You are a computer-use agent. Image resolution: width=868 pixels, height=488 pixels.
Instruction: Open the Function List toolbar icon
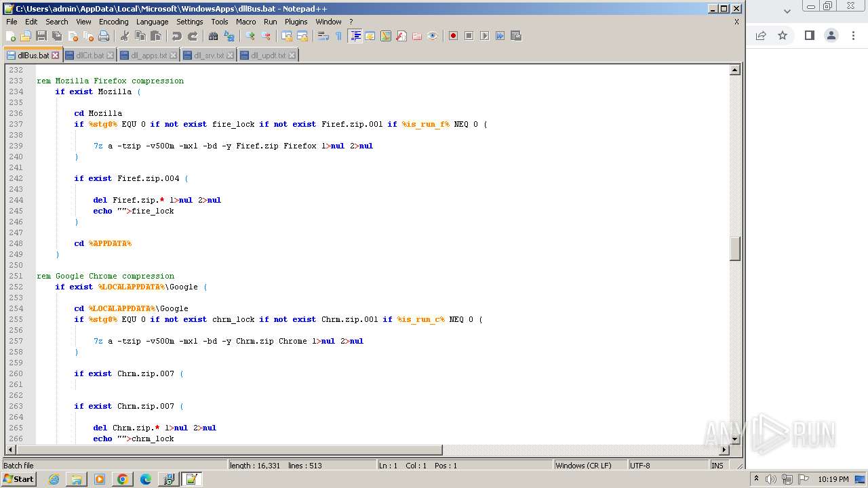[x=401, y=36]
